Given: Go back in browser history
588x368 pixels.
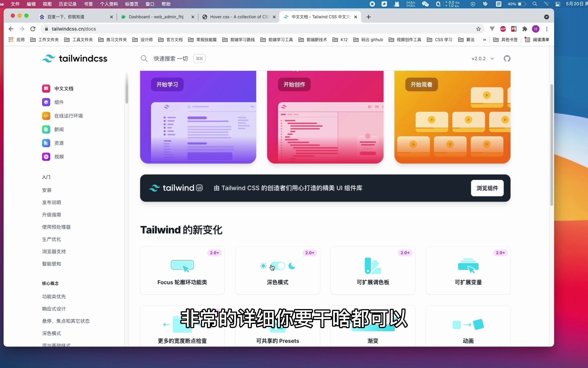Looking at the screenshot, I should click(x=11, y=29).
